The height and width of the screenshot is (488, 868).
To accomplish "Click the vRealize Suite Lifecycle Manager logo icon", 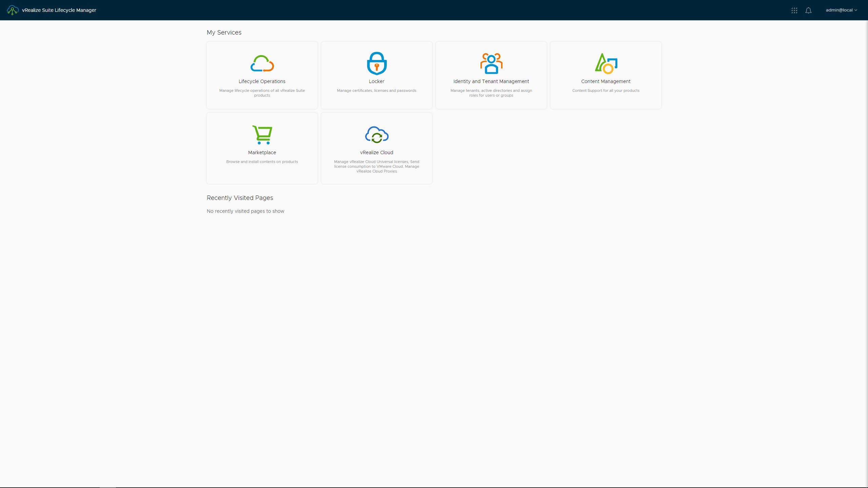I will [x=13, y=10].
